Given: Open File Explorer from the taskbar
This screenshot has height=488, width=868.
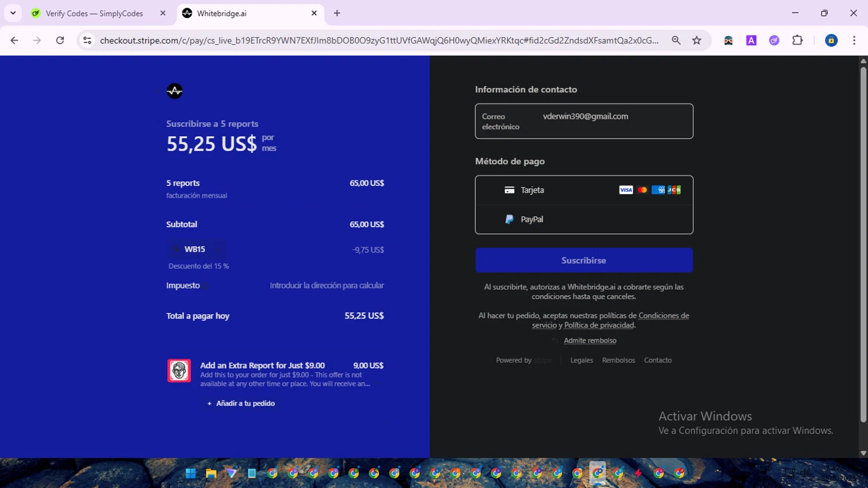Looking at the screenshot, I should (x=211, y=474).
